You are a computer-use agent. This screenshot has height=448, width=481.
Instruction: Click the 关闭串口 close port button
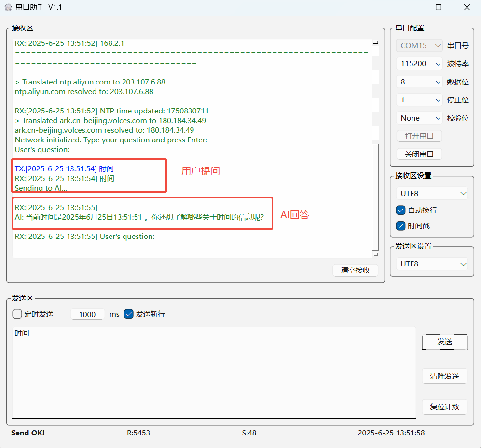[x=419, y=154]
